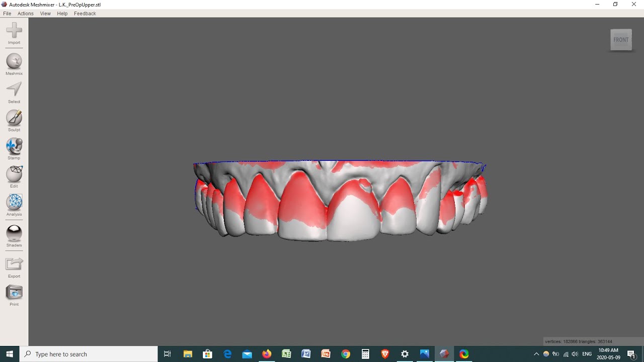Open the Edit tools panel

14,174
